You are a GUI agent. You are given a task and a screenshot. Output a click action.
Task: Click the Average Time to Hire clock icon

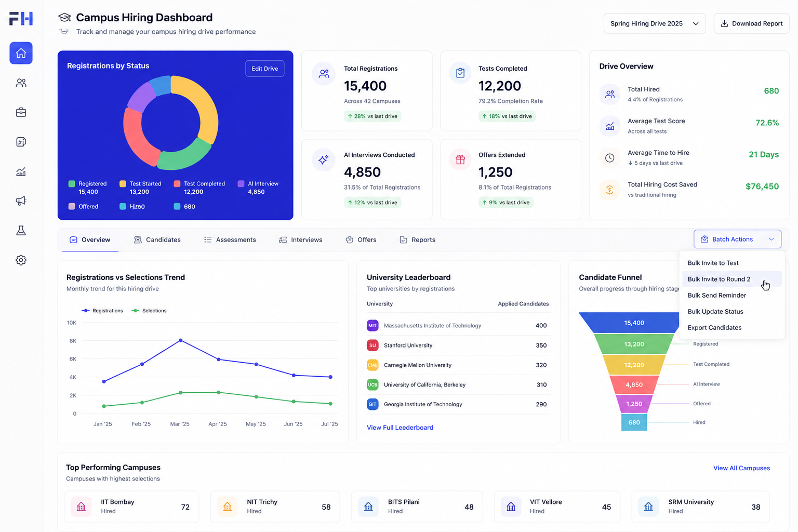[x=610, y=158]
